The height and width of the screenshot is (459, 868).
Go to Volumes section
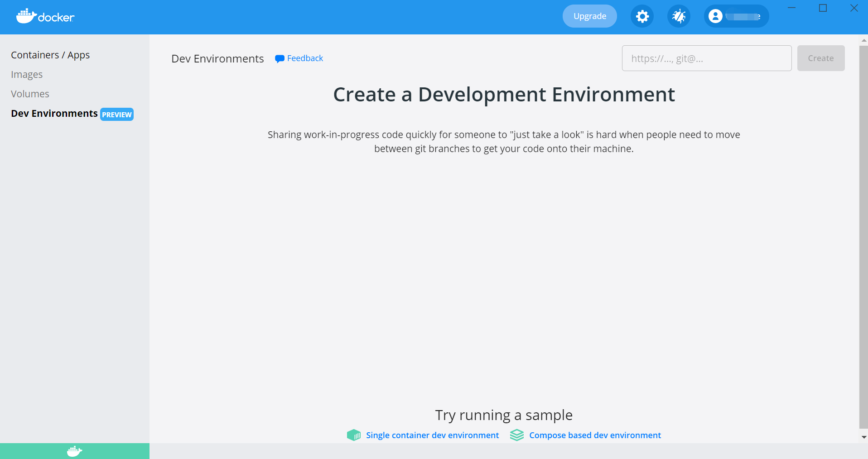click(30, 94)
